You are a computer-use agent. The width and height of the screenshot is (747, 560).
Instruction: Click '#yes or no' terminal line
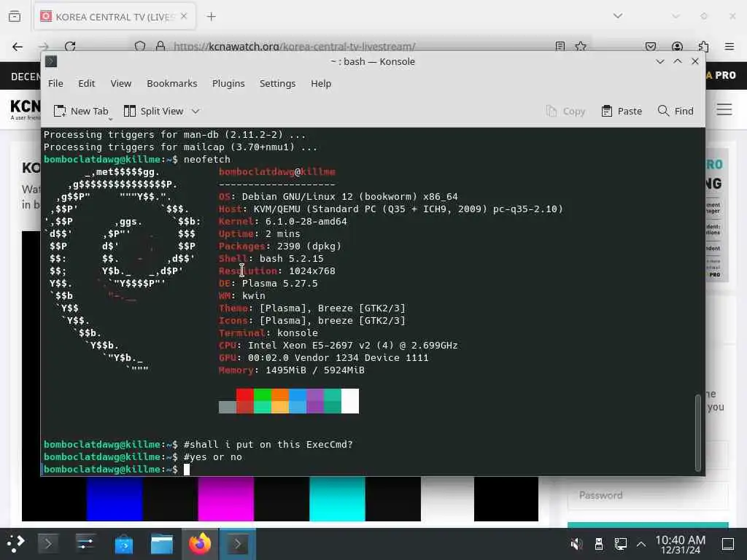(213, 456)
